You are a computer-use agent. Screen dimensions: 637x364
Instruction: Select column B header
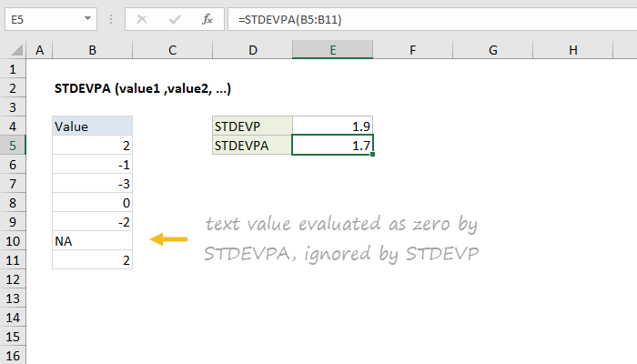pos(92,50)
